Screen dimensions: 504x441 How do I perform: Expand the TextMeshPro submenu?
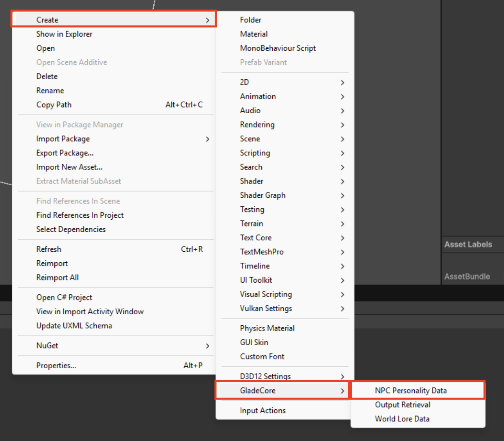click(x=262, y=252)
